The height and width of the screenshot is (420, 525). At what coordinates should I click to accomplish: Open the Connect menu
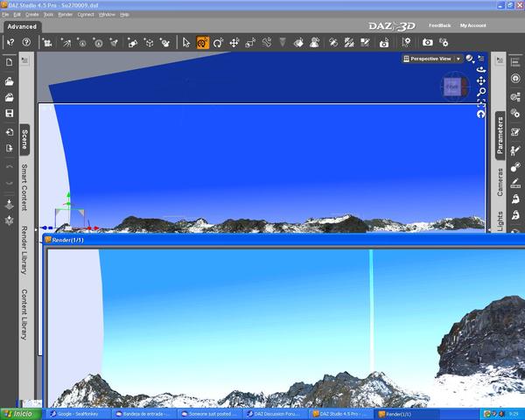pyautogui.click(x=86, y=15)
